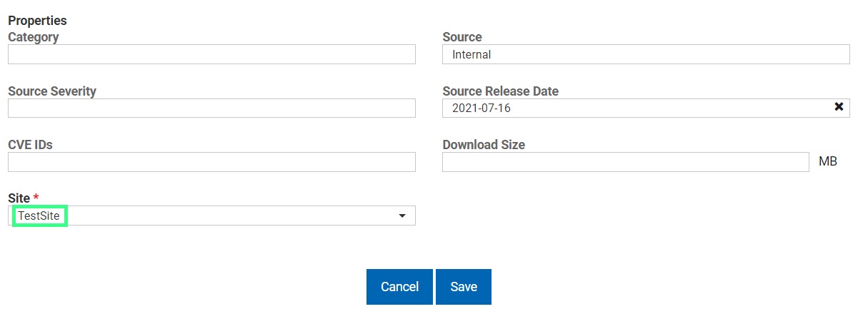The width and height of the screenshot is (868, 309).
Task: Click the Cancel button
Action: [399, 287]
